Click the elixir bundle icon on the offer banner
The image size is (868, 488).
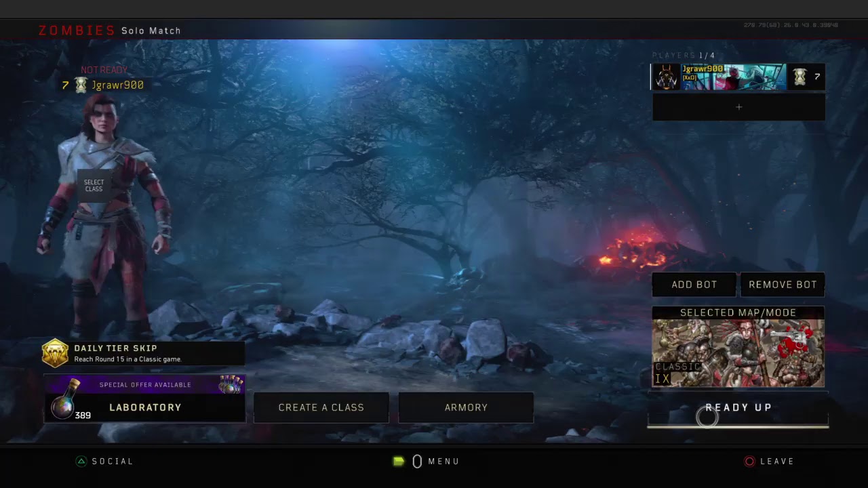231,384
